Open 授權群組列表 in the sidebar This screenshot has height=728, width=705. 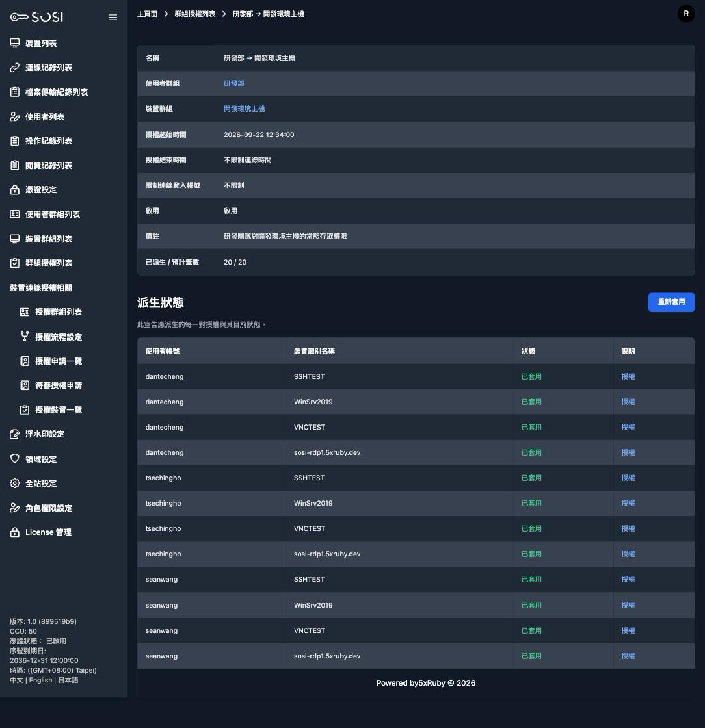point(59,312)
